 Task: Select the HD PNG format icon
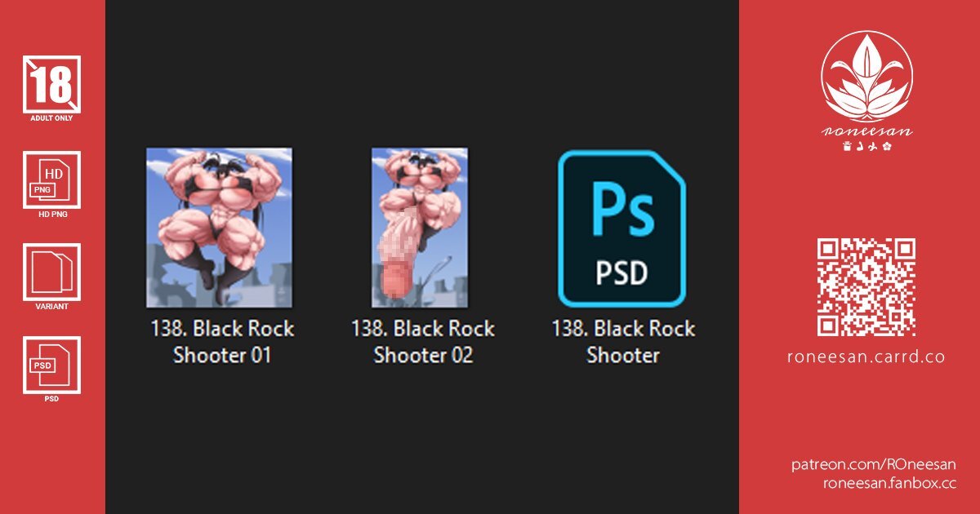[x=52, y=179]
